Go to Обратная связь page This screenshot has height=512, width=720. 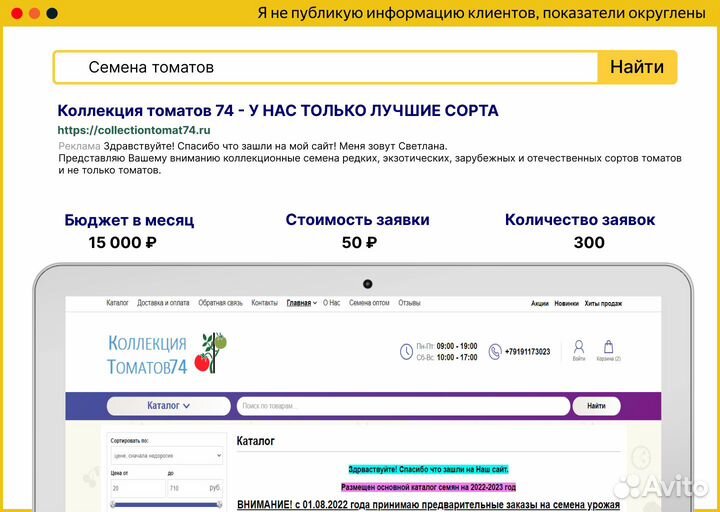pyautogui.click(x=220, y=303)
